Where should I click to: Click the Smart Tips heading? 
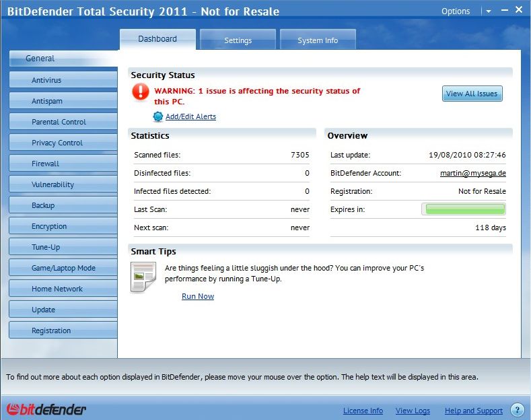pos(153,251)
